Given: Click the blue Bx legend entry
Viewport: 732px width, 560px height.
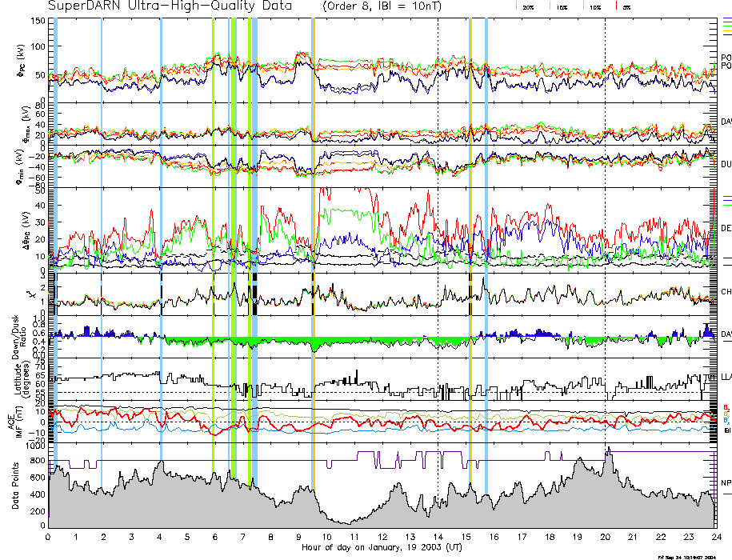Looking at the screenshot, I should coord(726,420).
